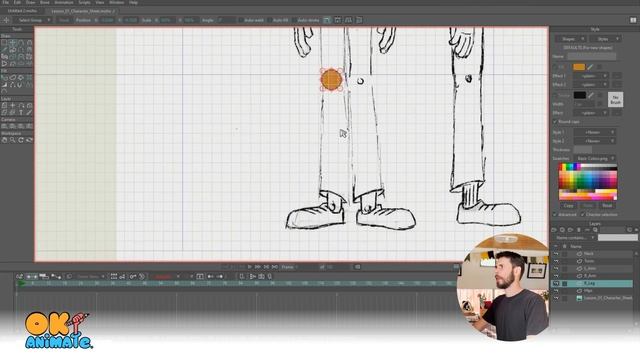
Task: Click the highlighted flip icon after Auto-stroke
Action: pos(327,20)
